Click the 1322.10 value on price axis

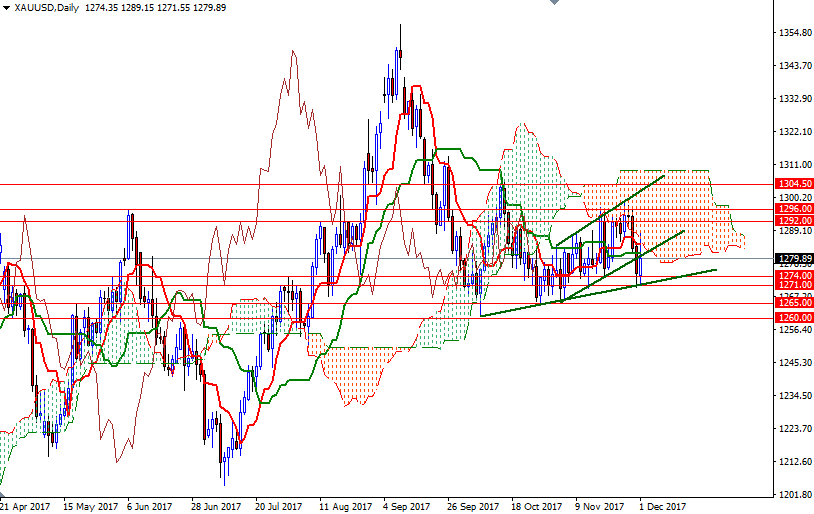click(x=793, y=132)
